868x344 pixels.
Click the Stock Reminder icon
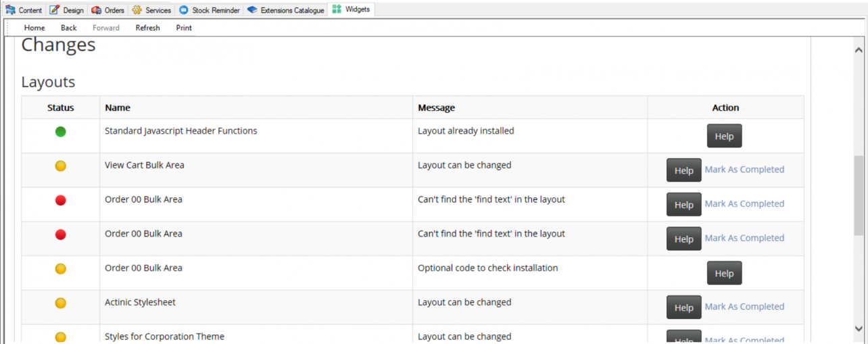(x=183, y=10)
